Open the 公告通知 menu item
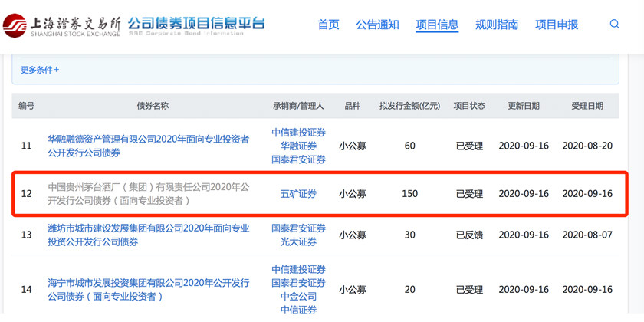644x322 pixels. (x=377, y=25)
